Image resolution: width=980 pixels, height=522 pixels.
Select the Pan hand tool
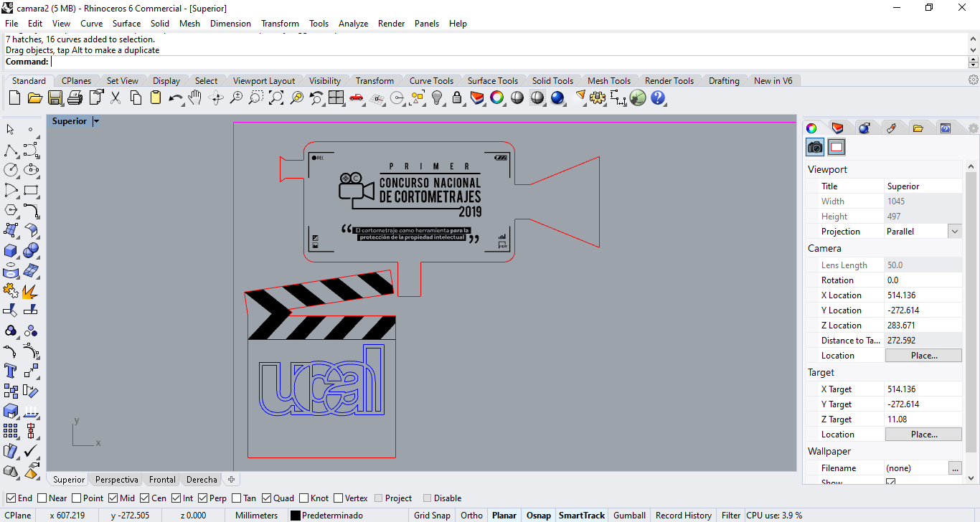[195, 98]
